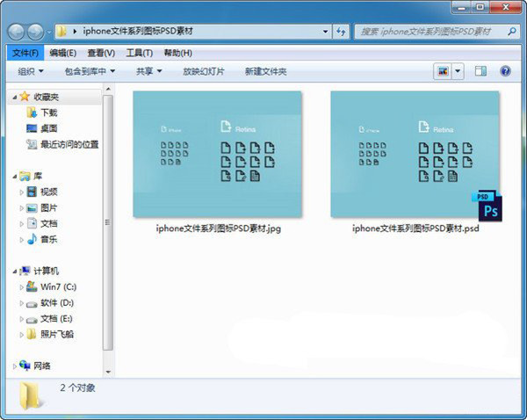
Task: Expand the 网络 tree node
Action: (x=14, y=366)
